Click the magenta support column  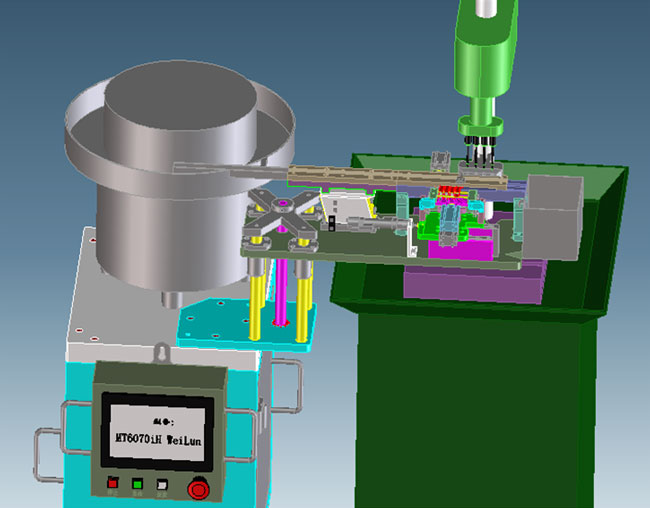(282, 291)
